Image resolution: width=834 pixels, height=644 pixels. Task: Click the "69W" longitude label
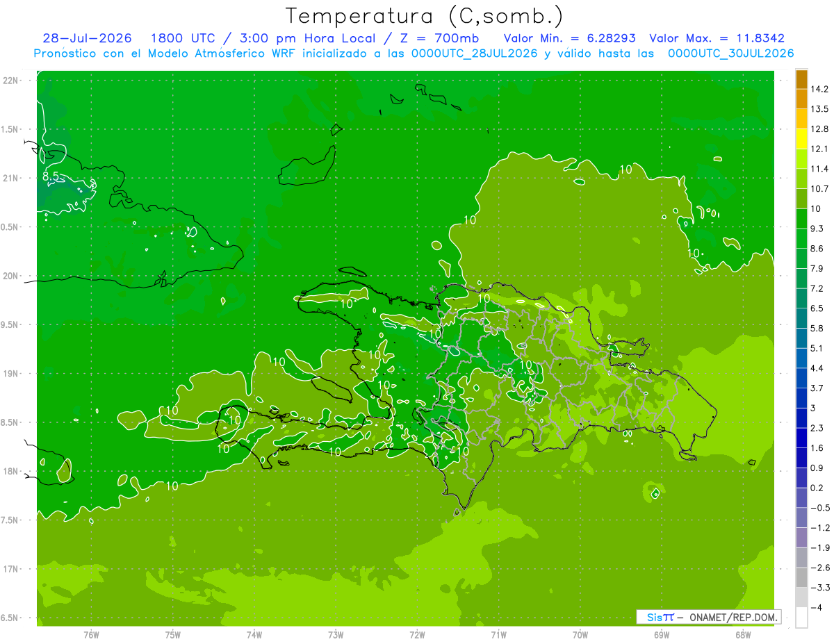click(x=662, y=635)
